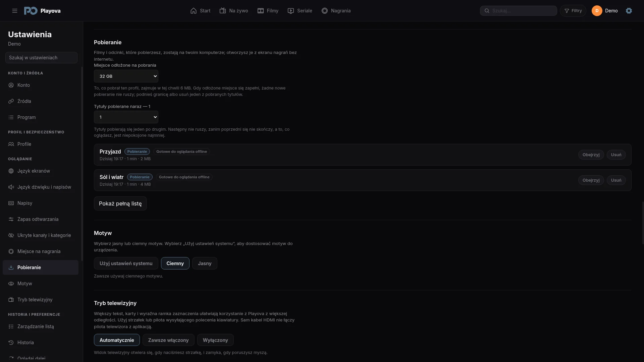Click the Miejsce na nagrania icon

coord(11,251)
